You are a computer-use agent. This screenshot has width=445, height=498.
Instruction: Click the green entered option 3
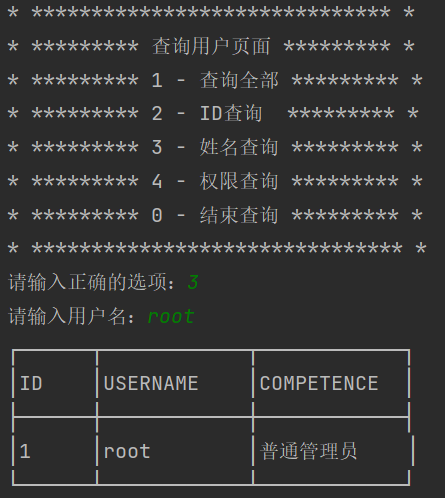tap(193, 282)
